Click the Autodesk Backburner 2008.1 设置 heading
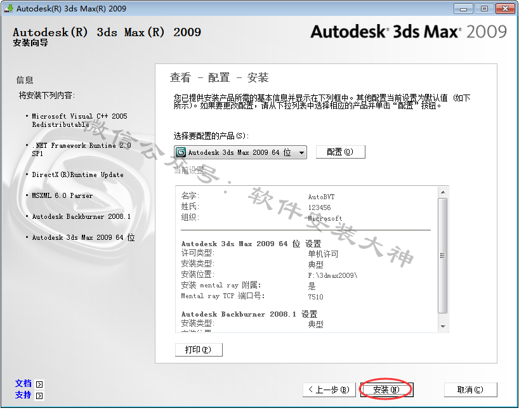The height and width of the screenshot is (420, 519). tap(249, 314)
